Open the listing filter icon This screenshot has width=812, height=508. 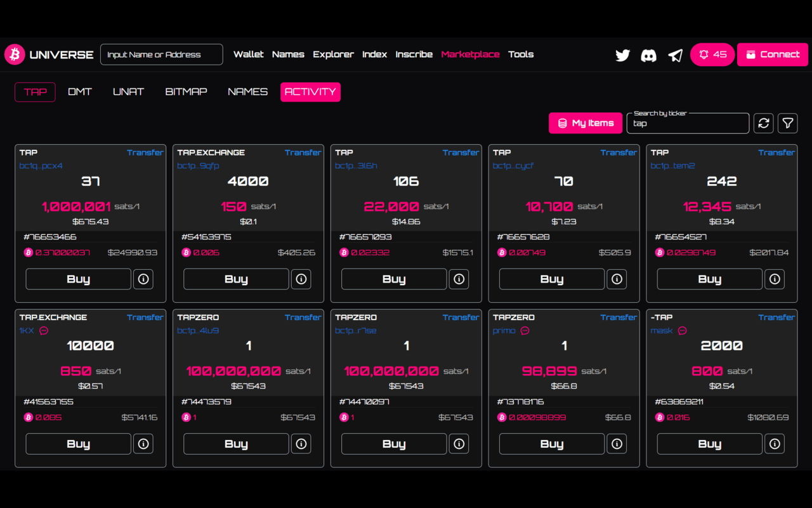click(x=787, y=123)
